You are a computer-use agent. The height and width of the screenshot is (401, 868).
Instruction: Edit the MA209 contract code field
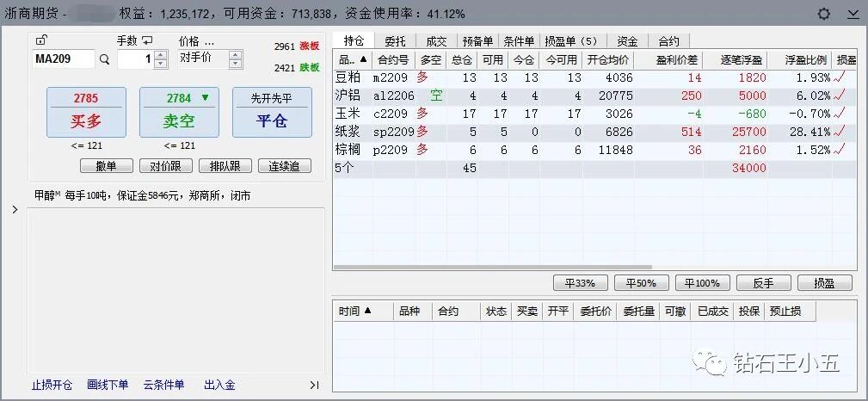[x=64, y=59]
